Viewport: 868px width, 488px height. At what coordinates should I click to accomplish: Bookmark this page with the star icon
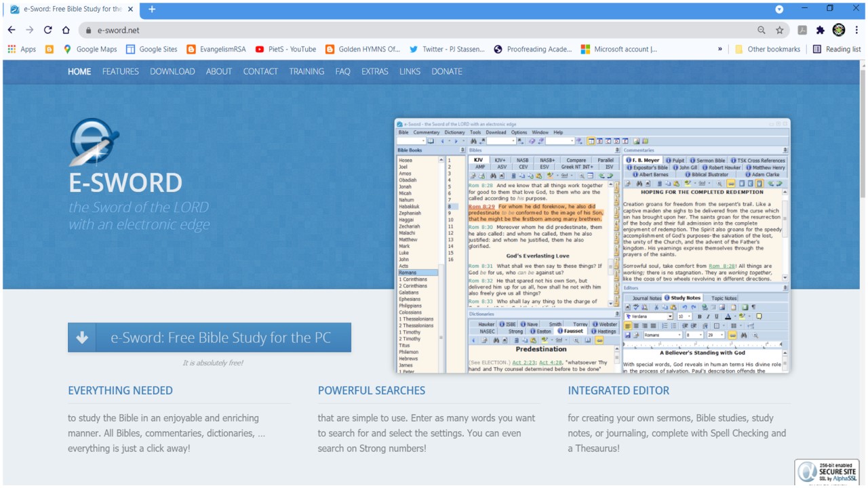780,30
